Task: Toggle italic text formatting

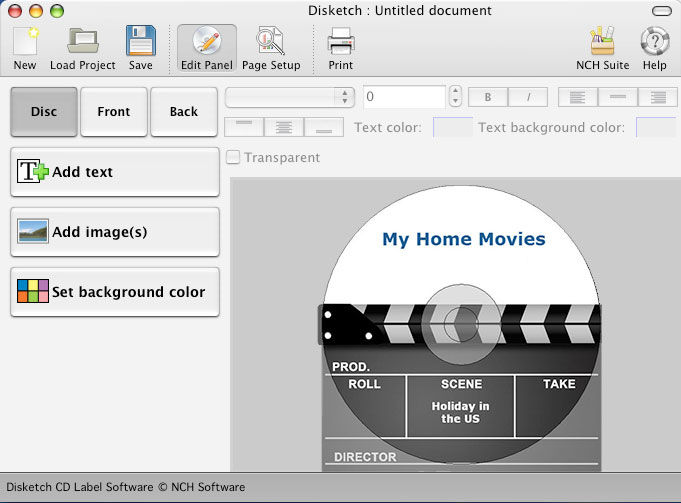Action: pos(529,97)
